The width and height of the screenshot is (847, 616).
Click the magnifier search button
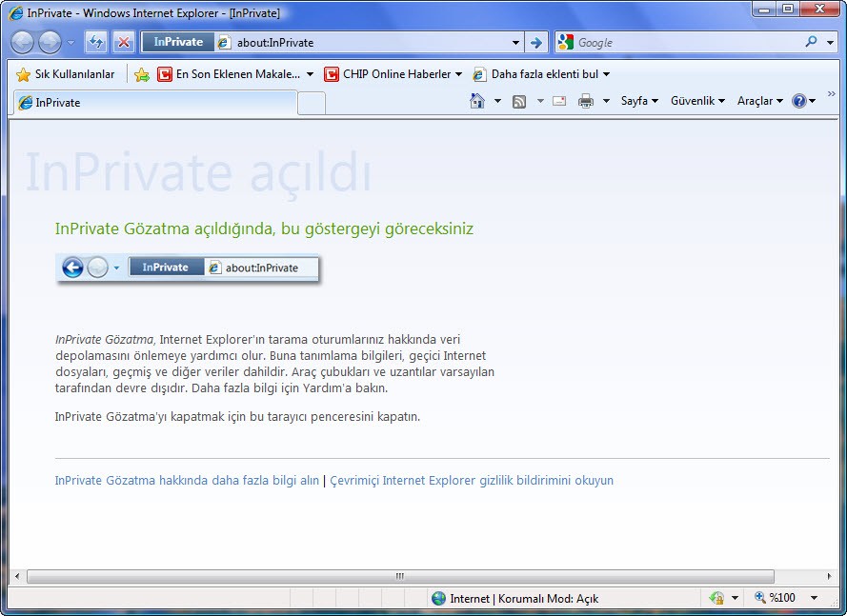[x=811, y=42]
